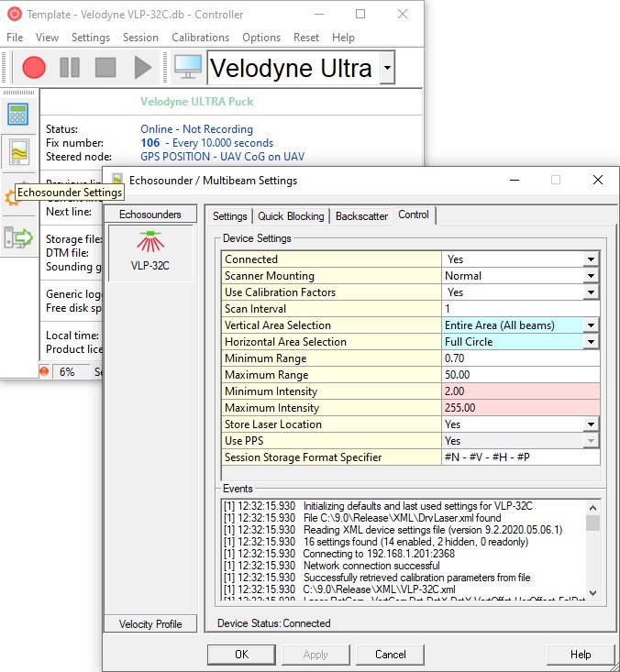Image resolution: width=620 pixels, height=672 pixels.
Task: Click the OK button
Action: (241, 655)
